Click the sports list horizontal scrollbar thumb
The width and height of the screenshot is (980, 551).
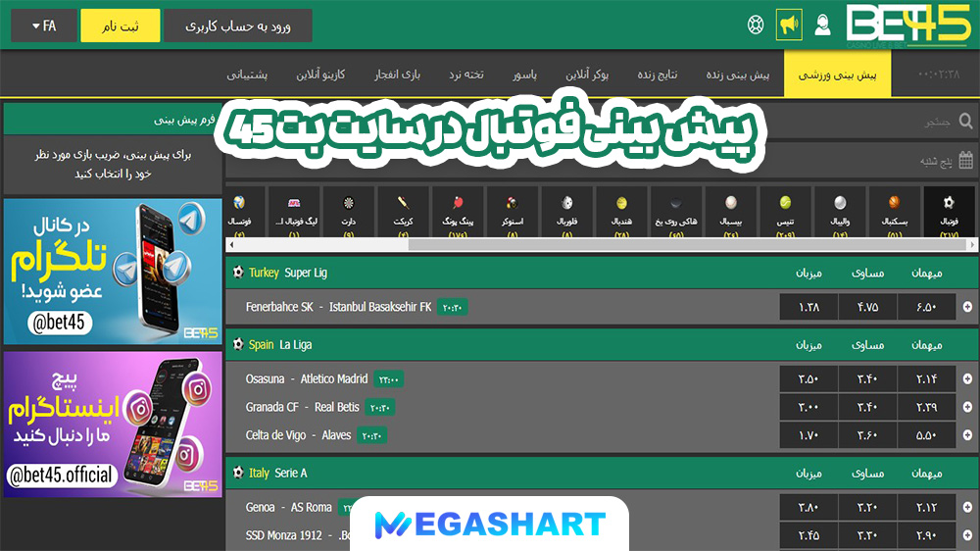point(688,244)
